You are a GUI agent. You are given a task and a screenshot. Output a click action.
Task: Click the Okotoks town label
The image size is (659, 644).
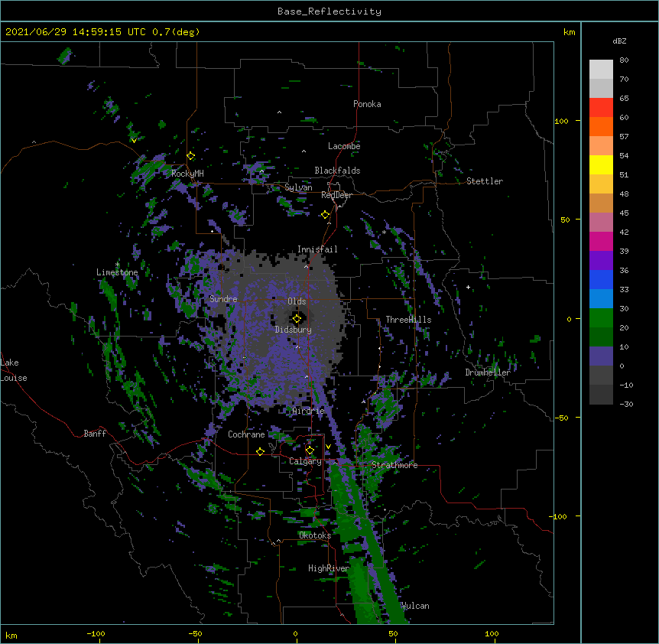pos(315,535)
